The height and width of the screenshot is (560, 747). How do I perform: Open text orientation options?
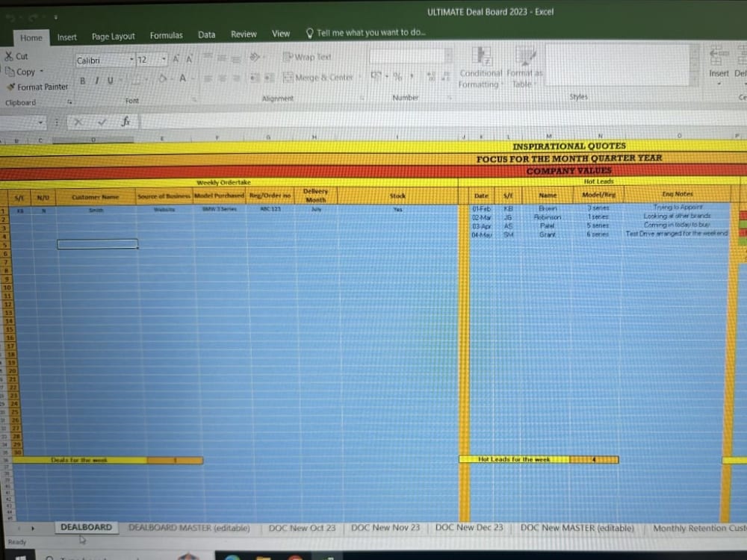point(255,57)
